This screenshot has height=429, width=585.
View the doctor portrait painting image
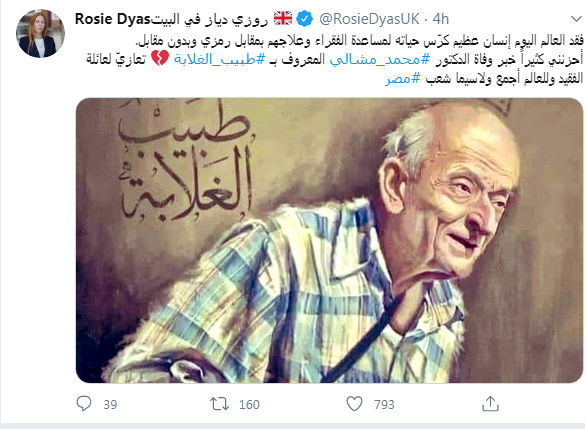point(329,241)
